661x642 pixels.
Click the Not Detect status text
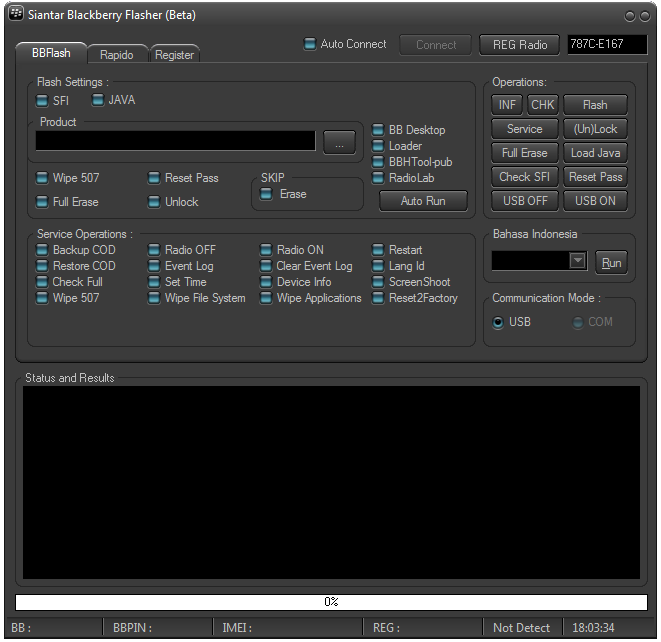(521, 628)
